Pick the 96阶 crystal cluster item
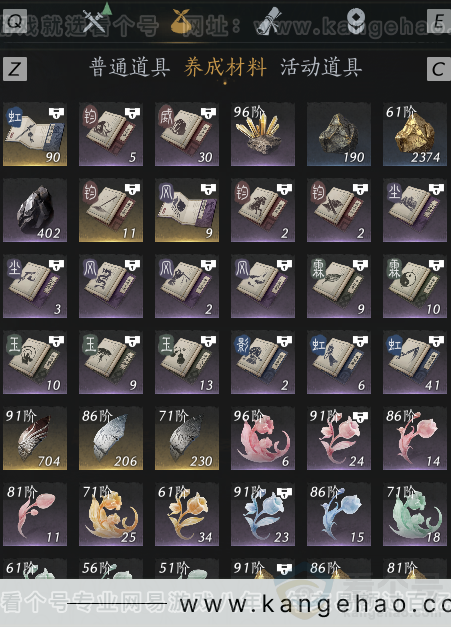 [263, 134]
